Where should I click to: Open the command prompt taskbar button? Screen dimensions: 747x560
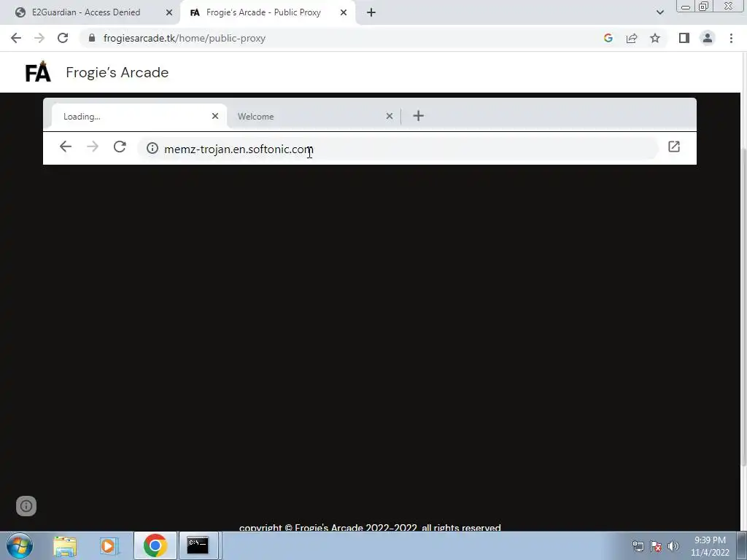click(198, 545)
